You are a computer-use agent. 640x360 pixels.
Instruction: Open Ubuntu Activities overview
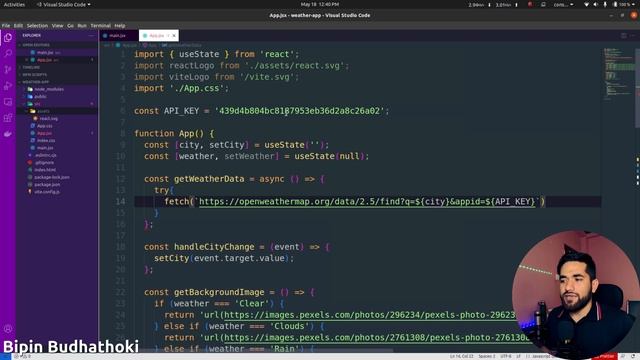(14, 4)
